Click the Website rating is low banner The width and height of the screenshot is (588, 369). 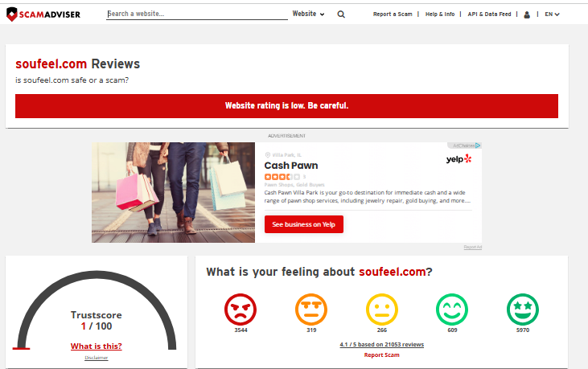(286, 106)
